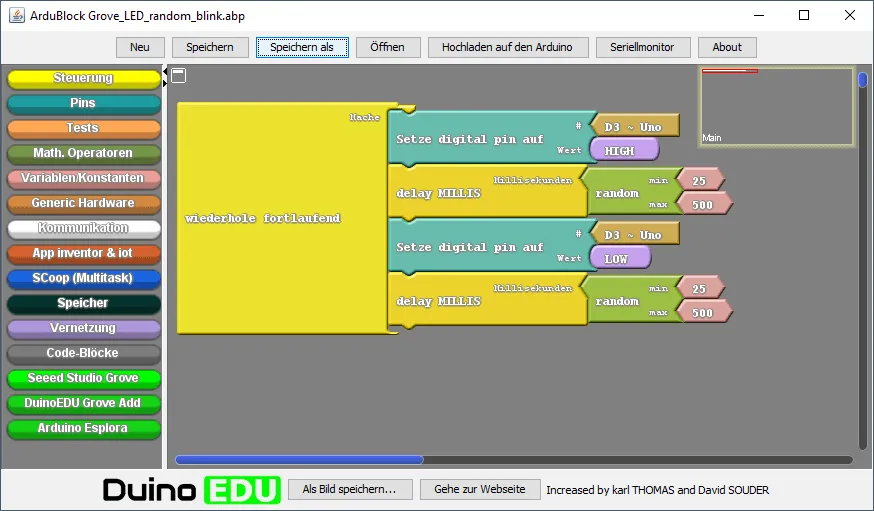Expand the Steuerung block category
The image size is (874, 511).
83,78
